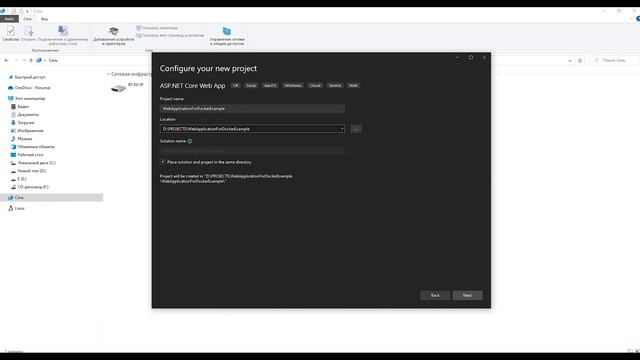This screenshot has width=640, height=360.
Task: Click Показать веб-страницу устройства in the ribbon
Action: (x=170, y=36)
